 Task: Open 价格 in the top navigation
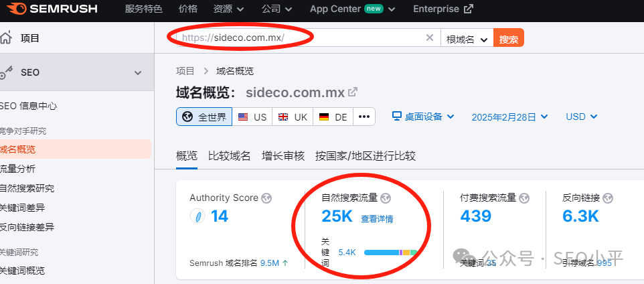188,9
